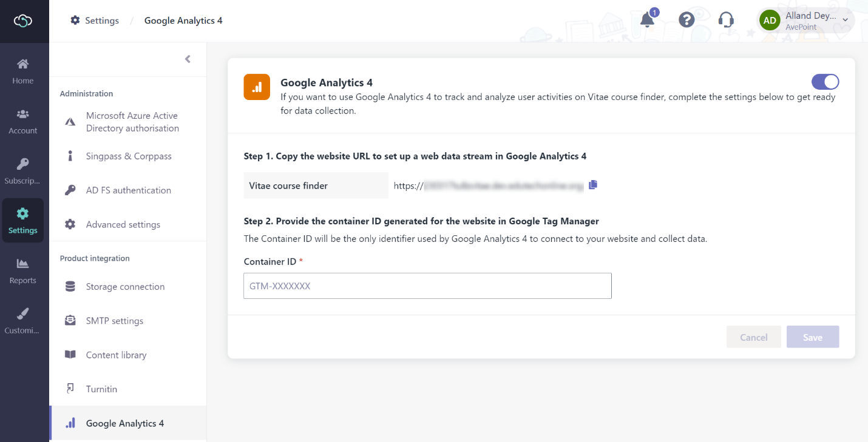Click the Vitae course finder label
Viewport: 868px width, 442px height.
click(x=288, y=186)
